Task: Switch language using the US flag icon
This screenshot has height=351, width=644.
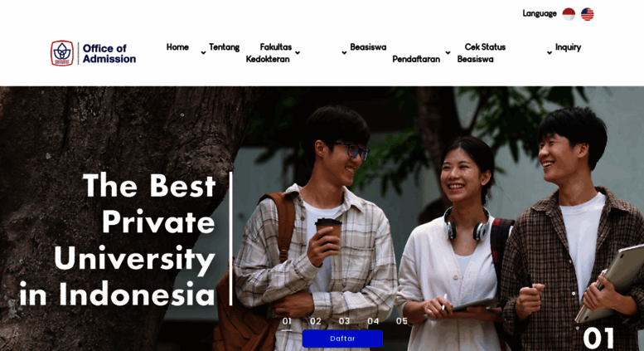Action: tap(587, 14)
